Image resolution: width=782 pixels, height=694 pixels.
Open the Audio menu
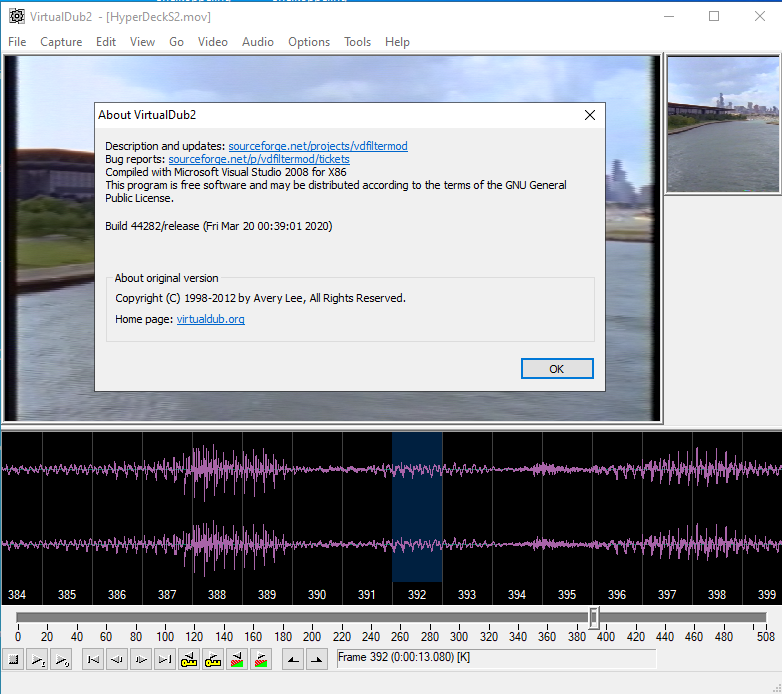click(x=257, y=42)
